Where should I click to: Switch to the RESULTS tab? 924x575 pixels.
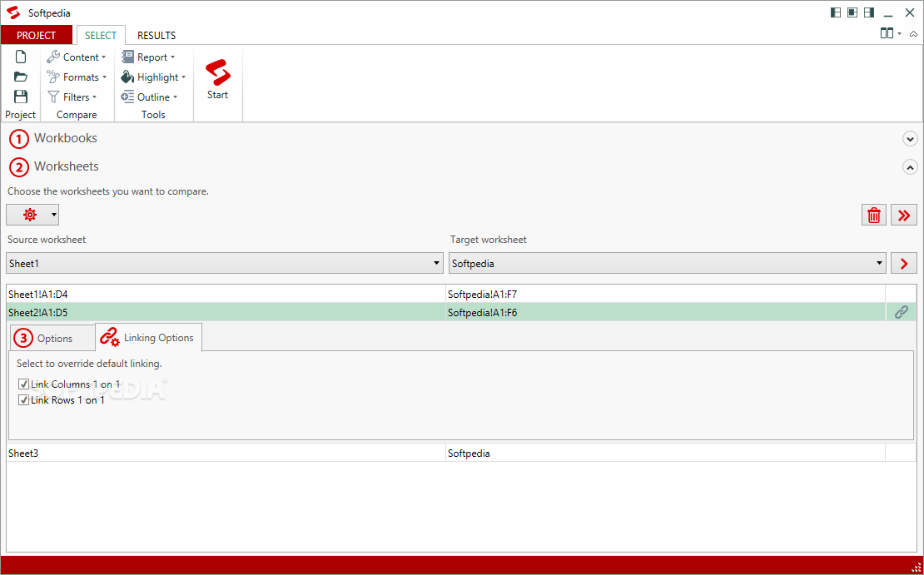156,35
